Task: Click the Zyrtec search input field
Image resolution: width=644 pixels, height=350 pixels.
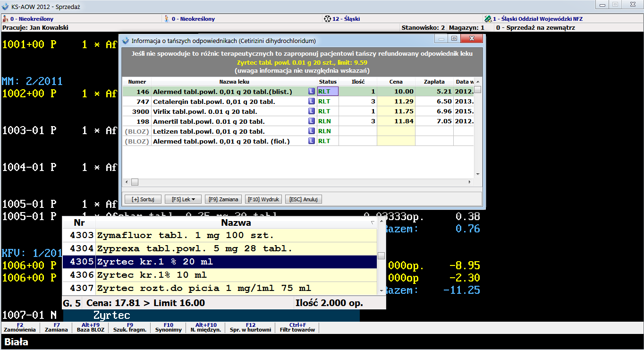Action: pyautogui.click(x=211, y=315)
